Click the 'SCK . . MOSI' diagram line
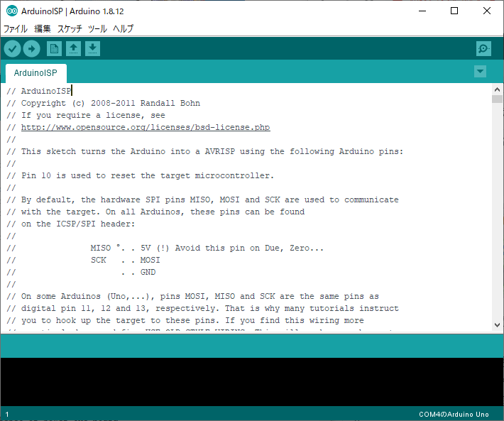504x421 pixels. [x=83, y=260]
